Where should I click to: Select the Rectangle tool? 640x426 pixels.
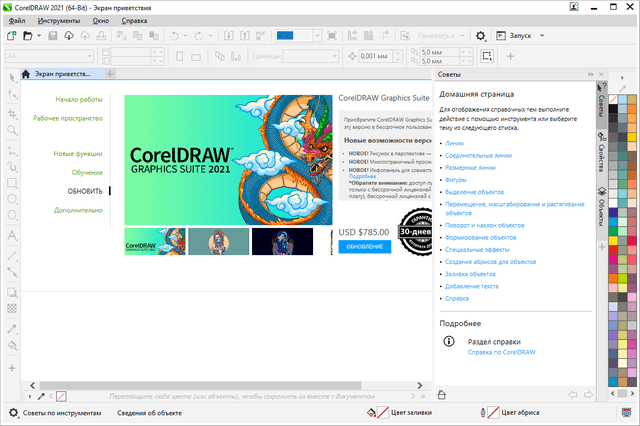coord(12,183)
